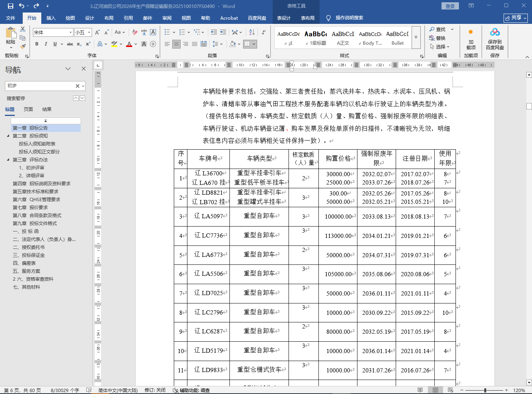Increase font size with grow font icon
The height and width of the screenshot is (394, 532).
pyautogui.click(x=97, y=33)
